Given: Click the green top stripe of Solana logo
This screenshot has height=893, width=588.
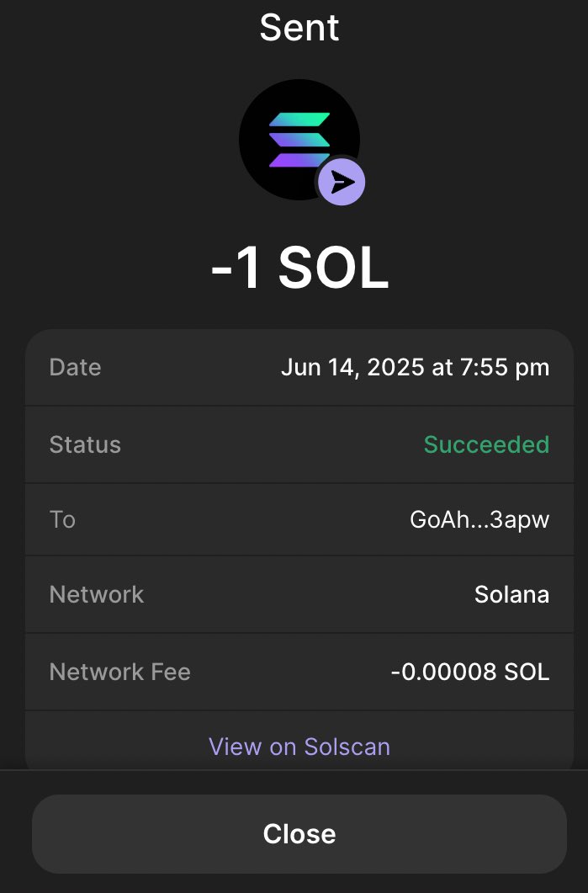Looking at the screenshot, I should click(x=300, y=120).
